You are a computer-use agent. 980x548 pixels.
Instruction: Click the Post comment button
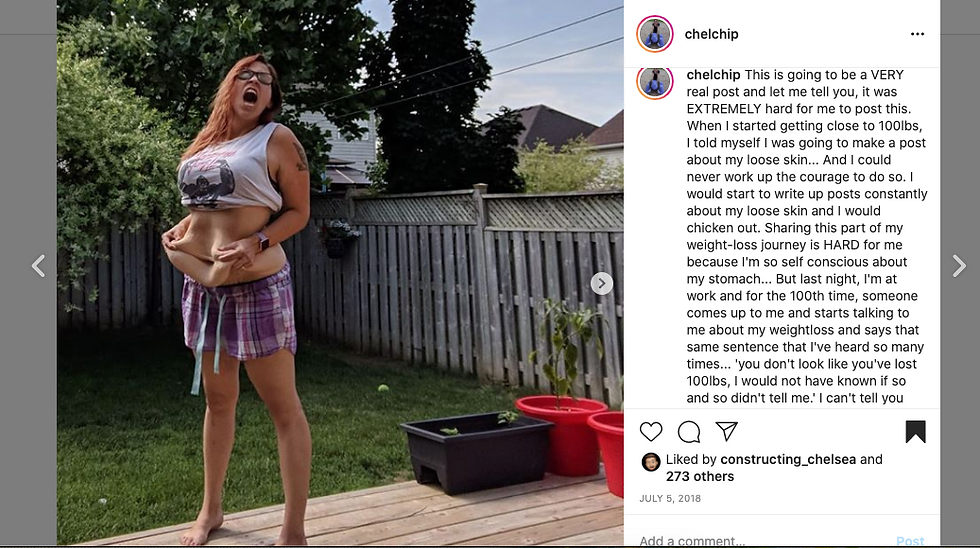coord(910,541)
